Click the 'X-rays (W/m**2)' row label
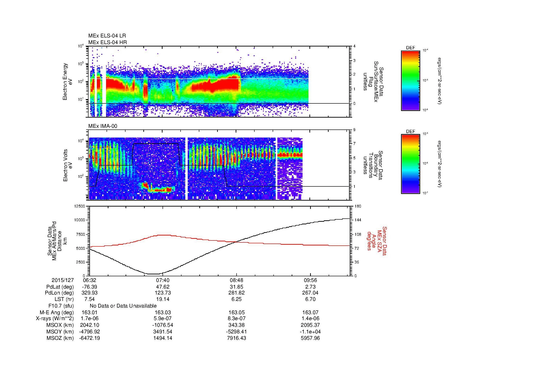The height and width of the screenshot is (392, 555). 55,319
